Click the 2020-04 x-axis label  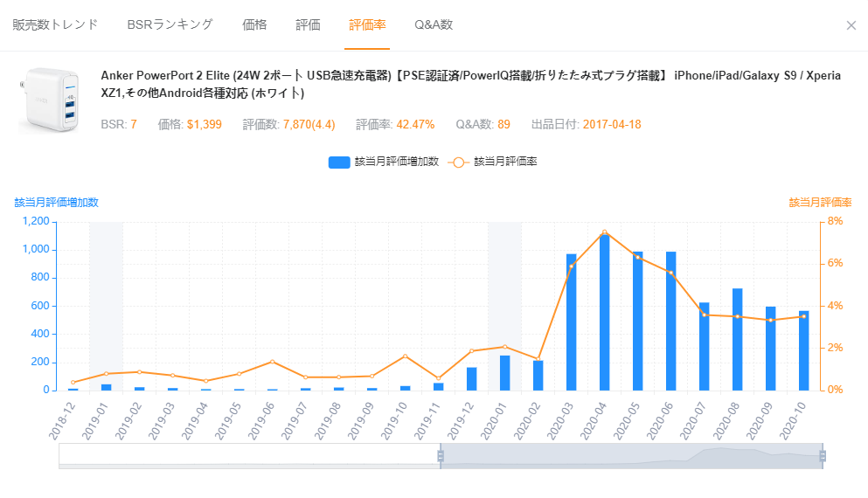pos(594,421)
